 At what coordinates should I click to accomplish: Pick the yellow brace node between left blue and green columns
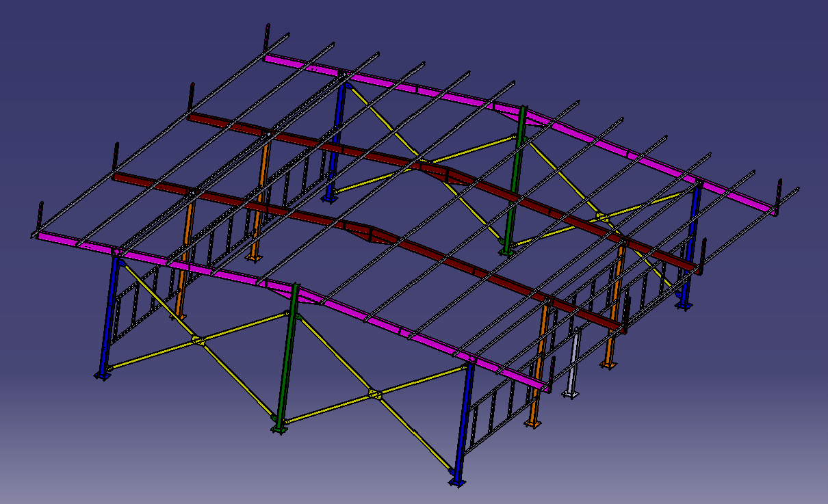[198, 340]
